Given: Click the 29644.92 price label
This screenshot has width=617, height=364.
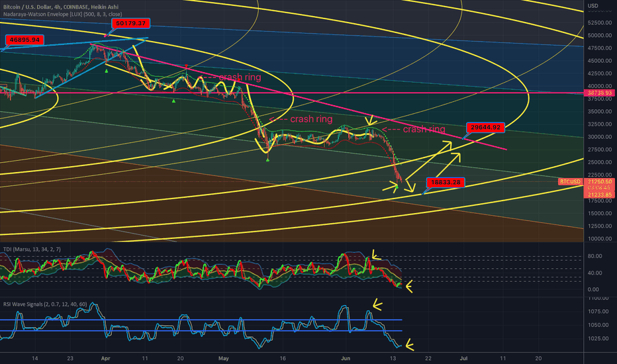Looking at the screenshot, I should coord(485,128).
